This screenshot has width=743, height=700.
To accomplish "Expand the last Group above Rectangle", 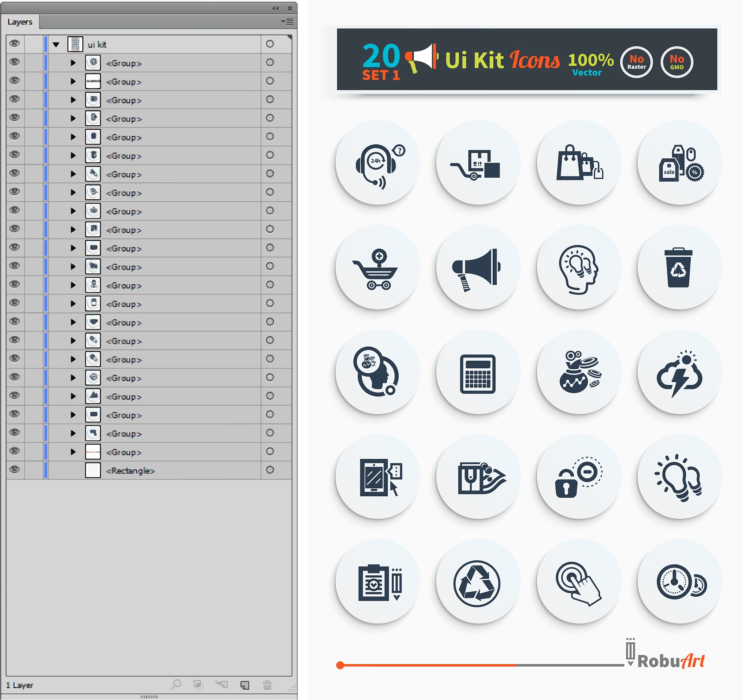I will 73,452.
